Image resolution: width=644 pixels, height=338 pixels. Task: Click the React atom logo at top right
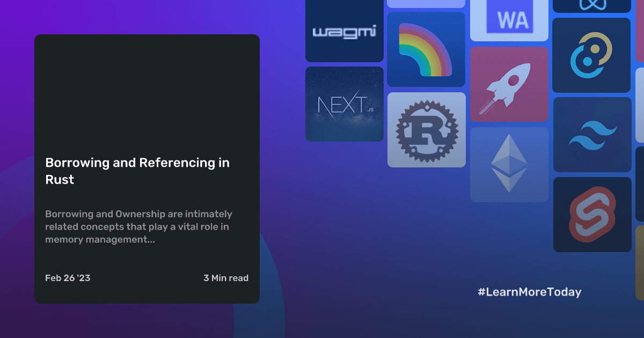click(592, 5)
